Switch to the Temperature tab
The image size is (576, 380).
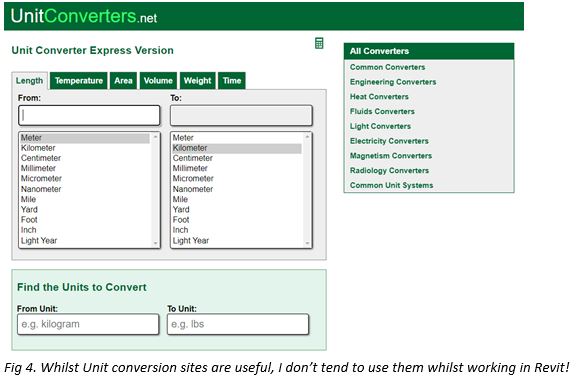point(79,80)
